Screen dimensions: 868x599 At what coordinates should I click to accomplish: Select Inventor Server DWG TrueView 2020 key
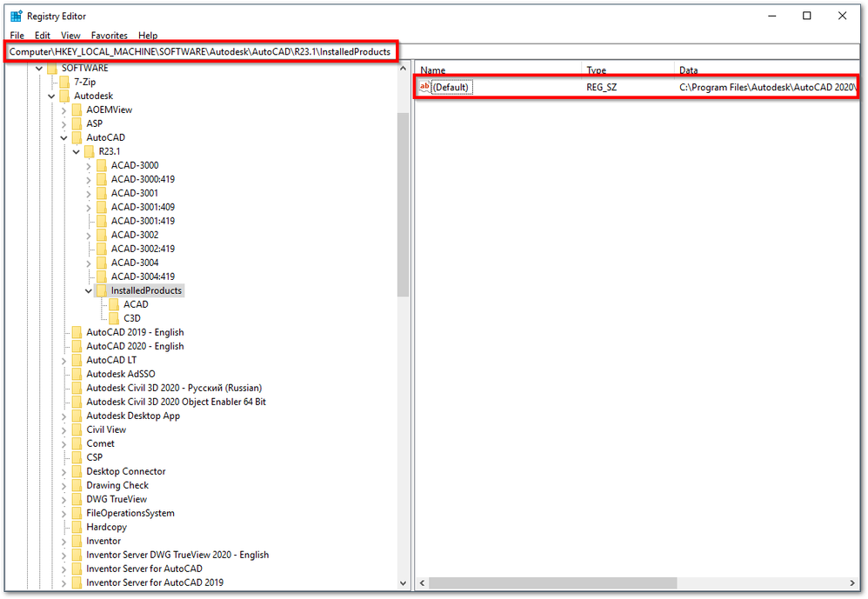pos(177,555)
